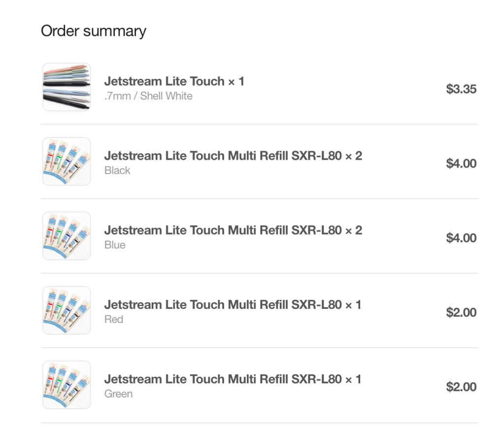Click the $4.00 price for Black refill
Screen dimensions: 504x428
click(461, 164)
